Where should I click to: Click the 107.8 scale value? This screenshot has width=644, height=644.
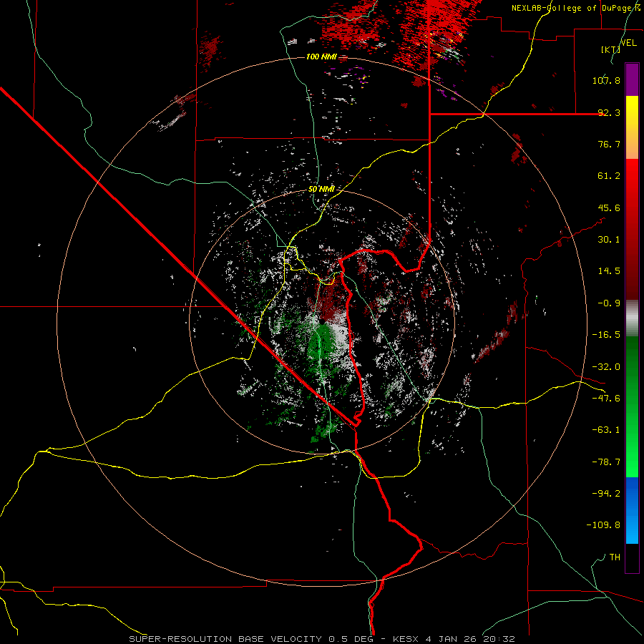click(606, 80)
